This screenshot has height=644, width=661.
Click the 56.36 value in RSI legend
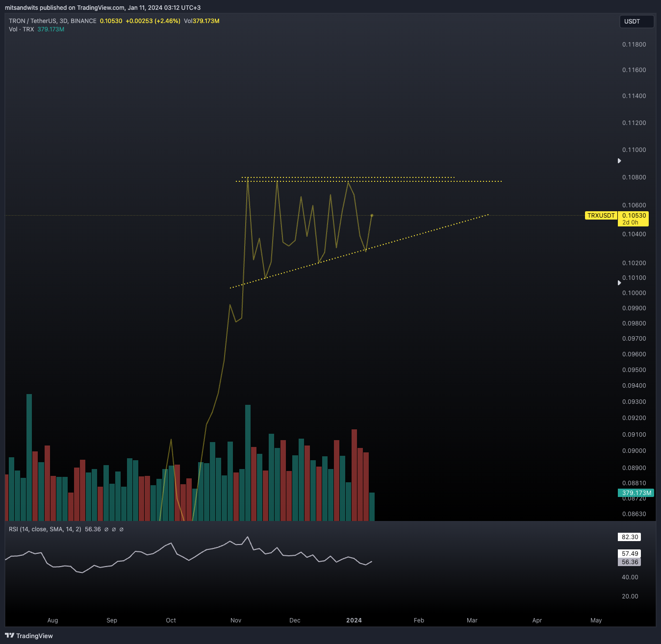pyautogui.click(x=93, y=529)
